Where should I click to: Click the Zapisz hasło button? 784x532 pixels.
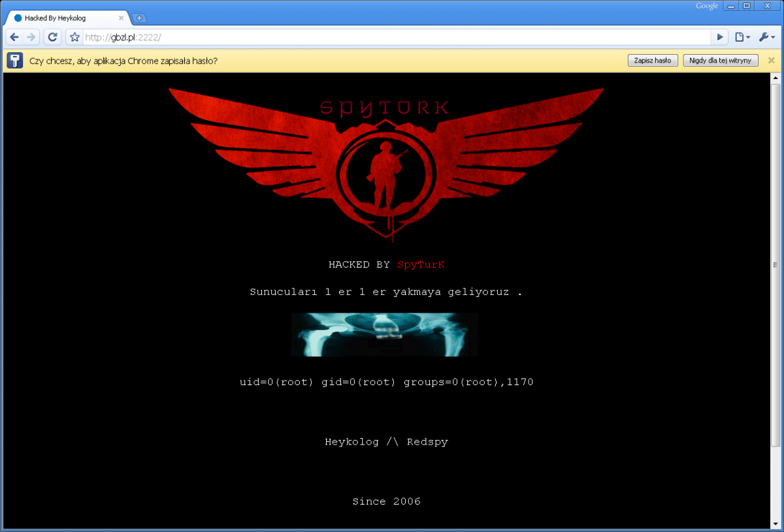pyautogui.click(x=653, y=61)
